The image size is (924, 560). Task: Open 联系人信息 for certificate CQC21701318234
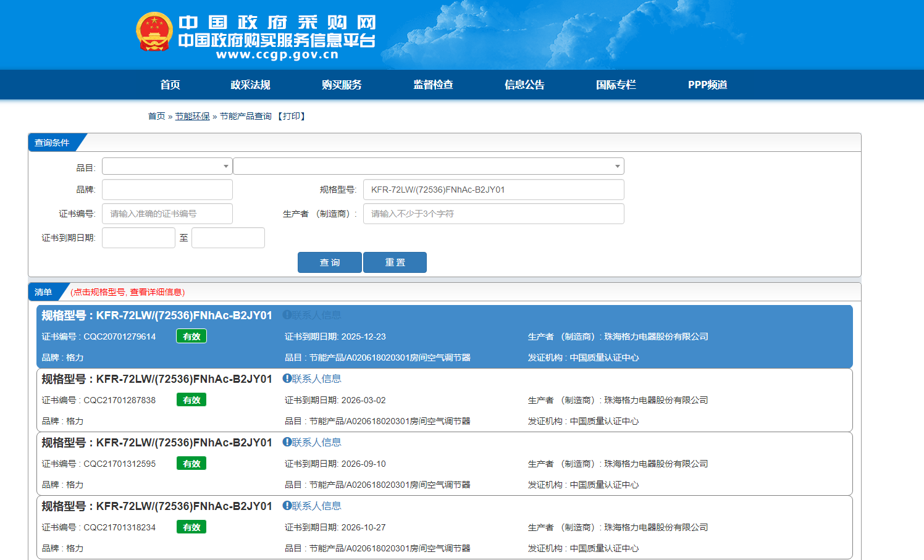pos(312,506)
